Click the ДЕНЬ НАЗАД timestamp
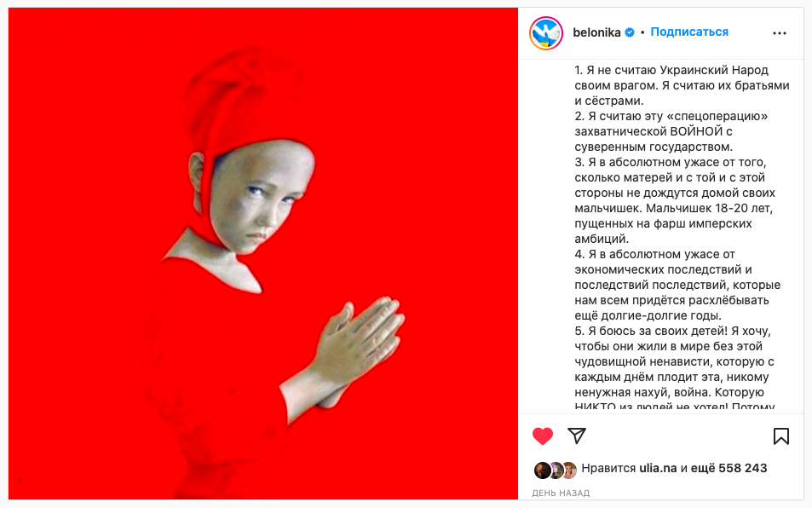This screenshot has width=812, height=508. 561,493
